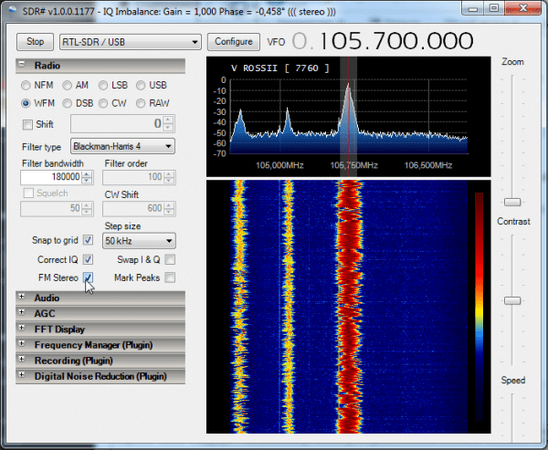Select the NFM radio mode
Screen dimensions: 548x450
point(26,85)
